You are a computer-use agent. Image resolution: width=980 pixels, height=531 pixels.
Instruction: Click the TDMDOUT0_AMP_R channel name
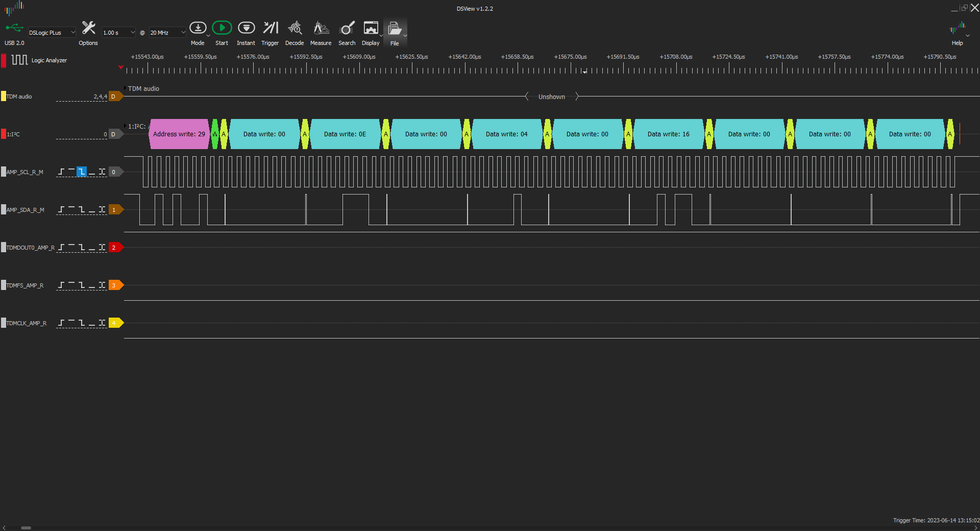(30, 247)
